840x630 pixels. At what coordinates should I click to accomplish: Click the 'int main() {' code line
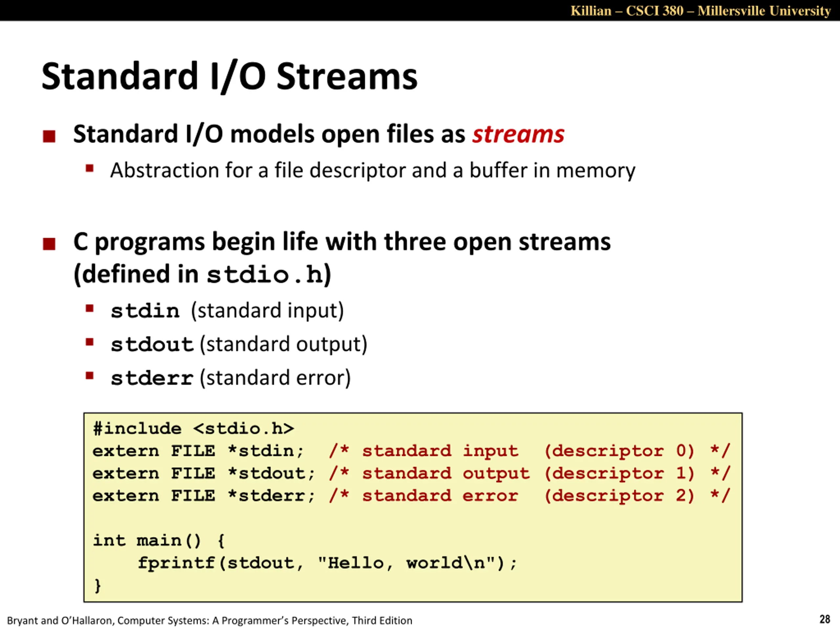coord(159,540)
